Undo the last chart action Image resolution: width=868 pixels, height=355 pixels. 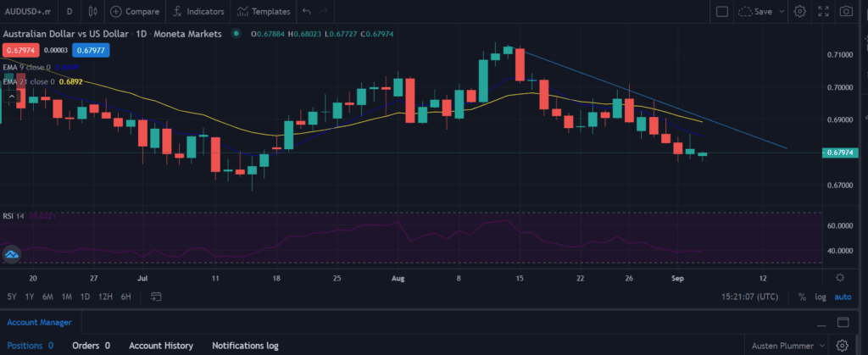coord(307,11)
